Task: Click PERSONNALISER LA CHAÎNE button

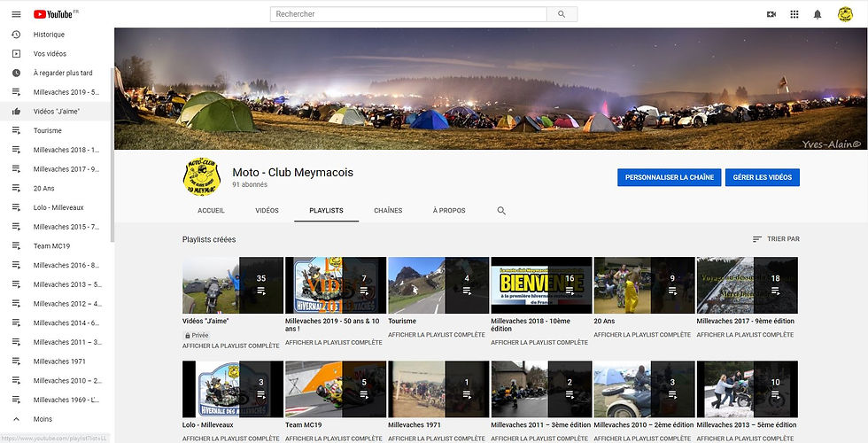Action: tap(670, 177)
